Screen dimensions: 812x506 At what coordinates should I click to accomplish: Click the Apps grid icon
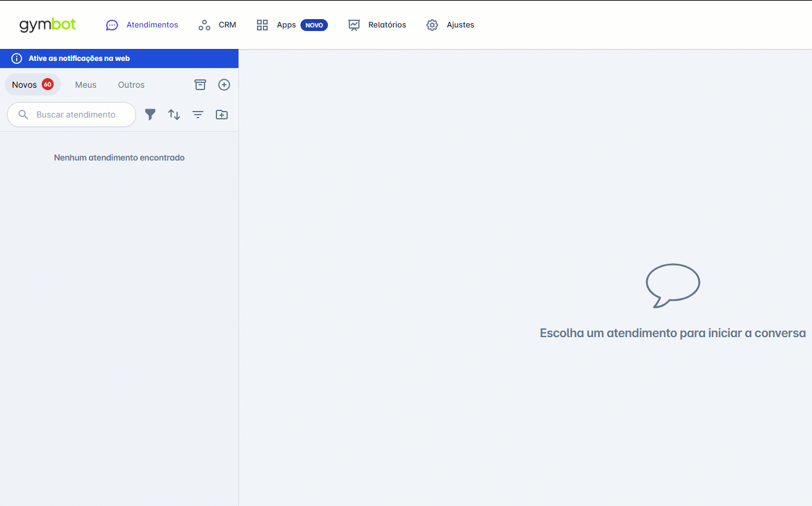262,25
